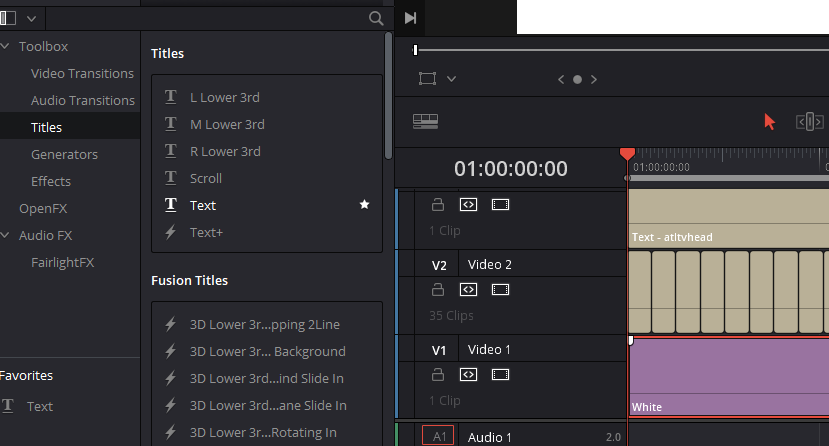Collapse the Audio FX category
This screenshot has width=829, height=446.
point(5,235)
